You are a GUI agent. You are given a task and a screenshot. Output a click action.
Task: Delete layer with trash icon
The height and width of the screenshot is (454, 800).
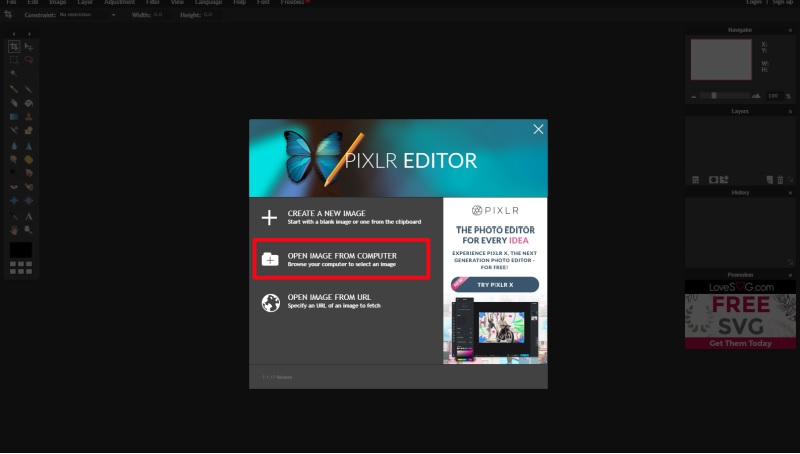pos(780,180)
